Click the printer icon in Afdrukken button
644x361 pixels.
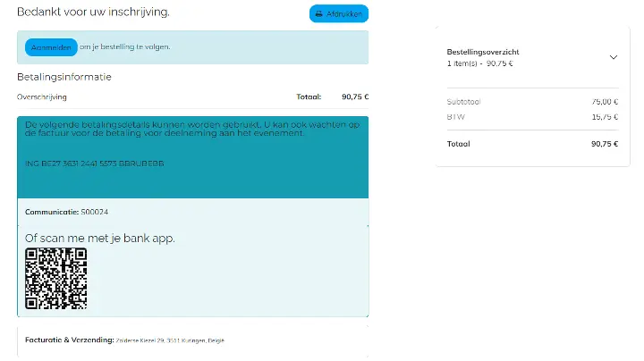(x=319, y=14)
